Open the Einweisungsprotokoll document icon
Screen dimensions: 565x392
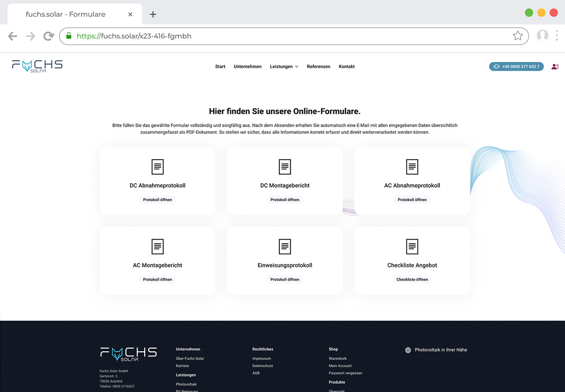pyautogui.click(x=285, y=246)
